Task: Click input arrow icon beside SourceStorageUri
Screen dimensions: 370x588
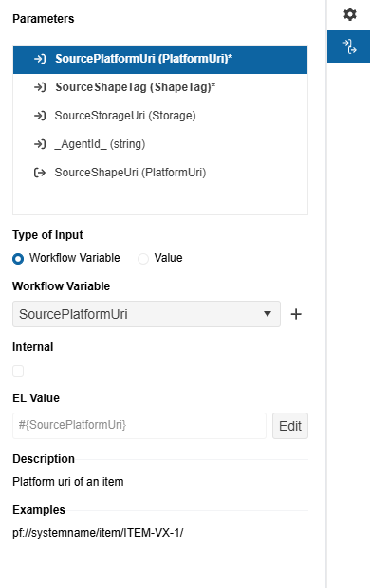Action: [40, 116]
